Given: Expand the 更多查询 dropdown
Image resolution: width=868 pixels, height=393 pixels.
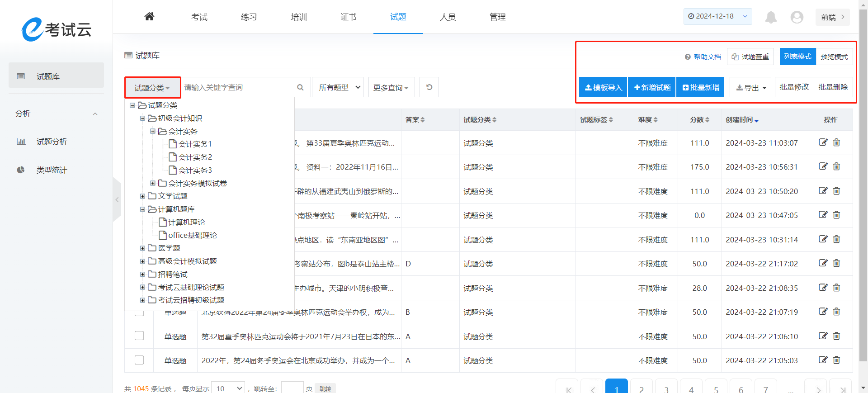Looking at the screenshot, I should pyautogui.click(x=391, y=87).
